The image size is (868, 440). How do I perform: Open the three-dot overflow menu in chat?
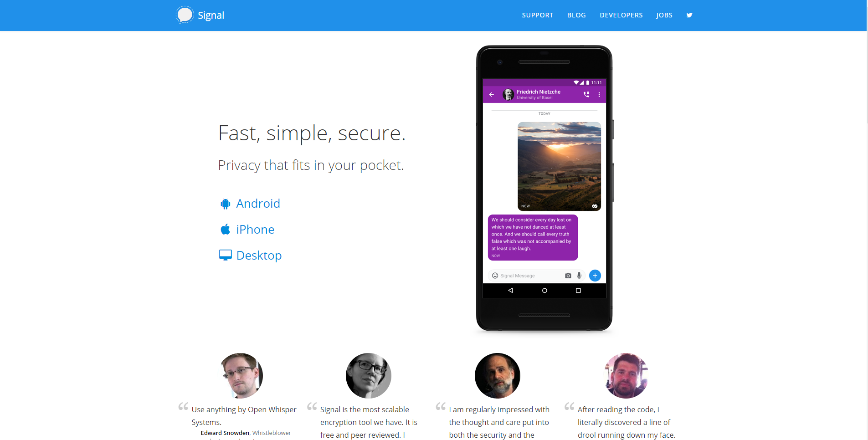tap(599, 95)
